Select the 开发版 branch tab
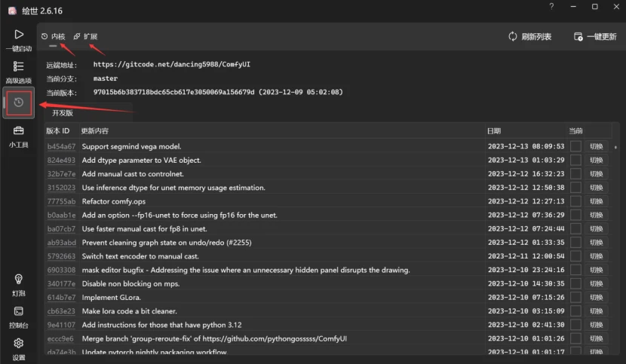 [x=63, y=113]
